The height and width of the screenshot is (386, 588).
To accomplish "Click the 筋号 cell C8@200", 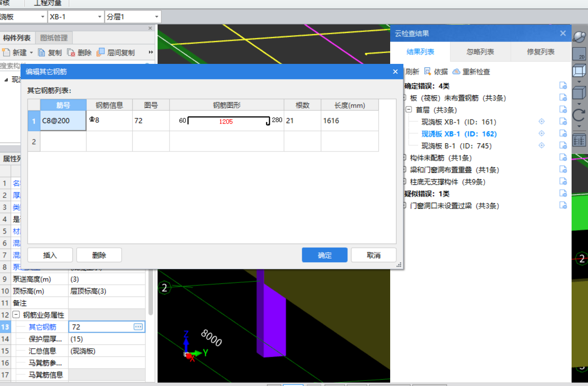I will click(x=63, y=121).
